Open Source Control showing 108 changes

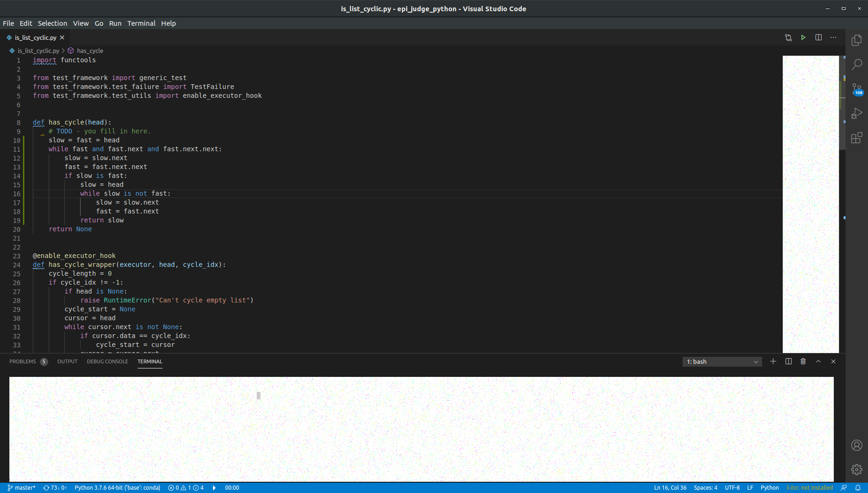(857, 89)
